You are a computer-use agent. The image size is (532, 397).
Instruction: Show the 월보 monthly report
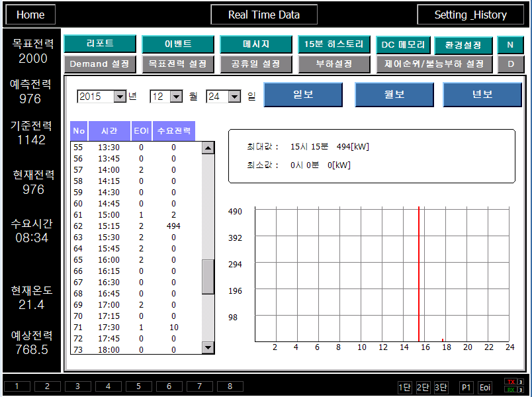click(394, 95)
